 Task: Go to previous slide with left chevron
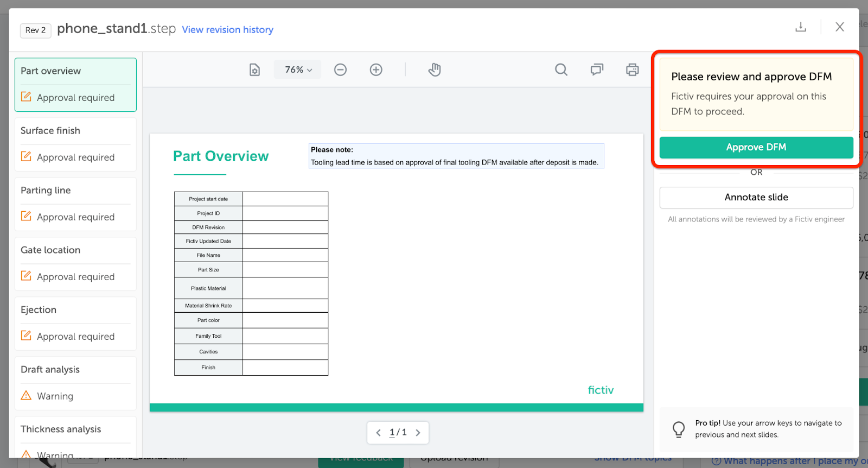pos(378,433)
